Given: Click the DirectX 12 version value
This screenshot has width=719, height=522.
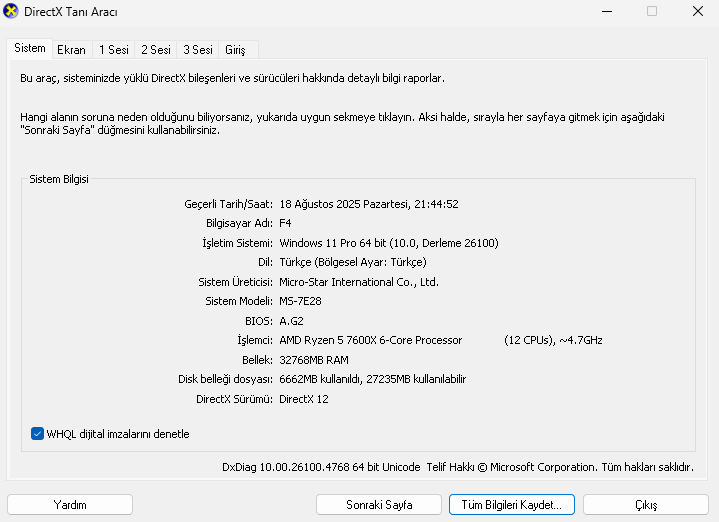Looking at the screenshot, I should 304,399.
